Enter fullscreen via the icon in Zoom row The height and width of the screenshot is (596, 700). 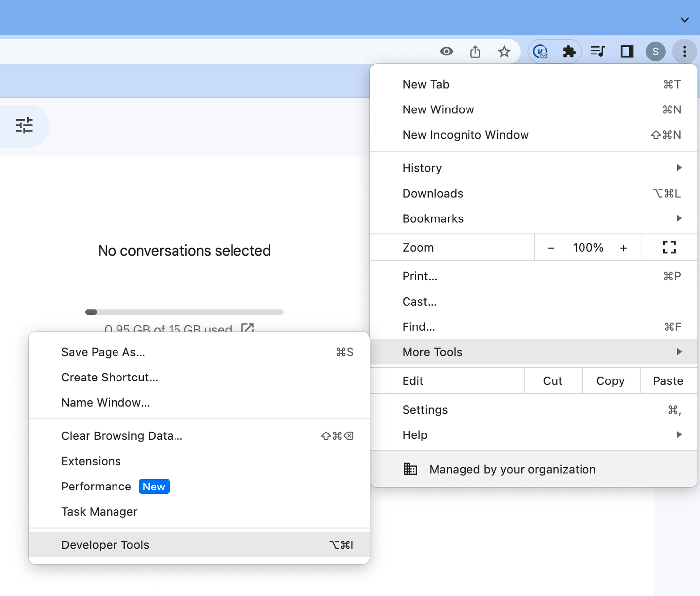[669, 247]
